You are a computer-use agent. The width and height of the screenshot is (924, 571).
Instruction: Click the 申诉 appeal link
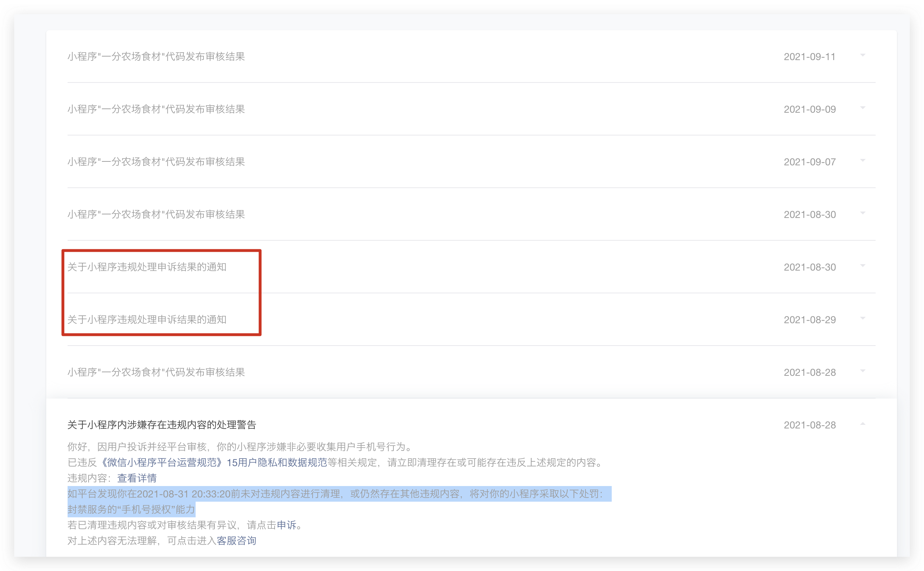[286, 525]
